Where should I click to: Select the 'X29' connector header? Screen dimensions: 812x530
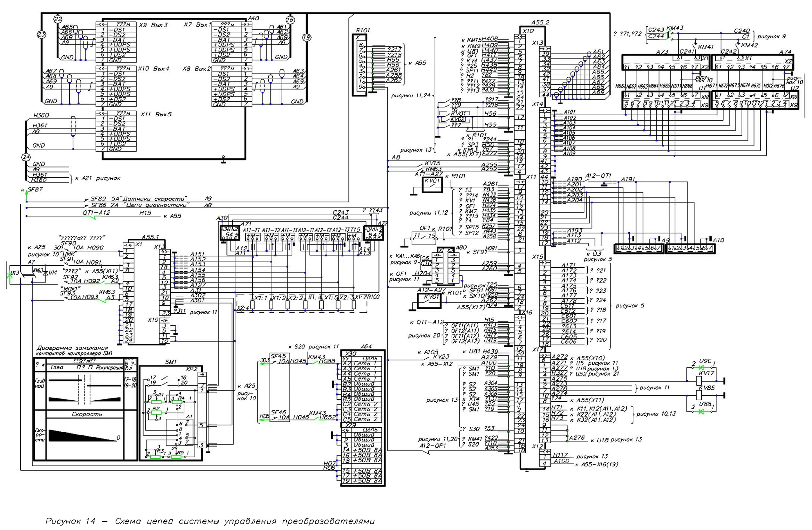click(x=351, y=425)
